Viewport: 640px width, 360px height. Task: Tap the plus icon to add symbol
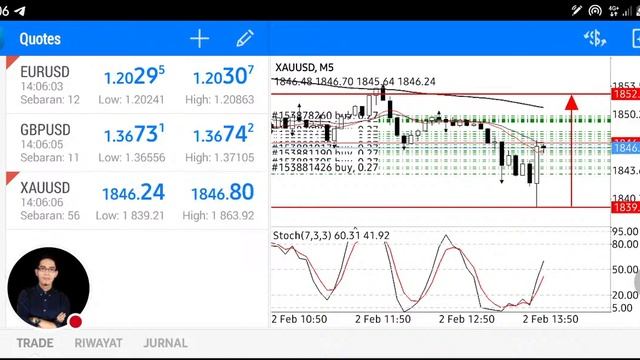200,39
